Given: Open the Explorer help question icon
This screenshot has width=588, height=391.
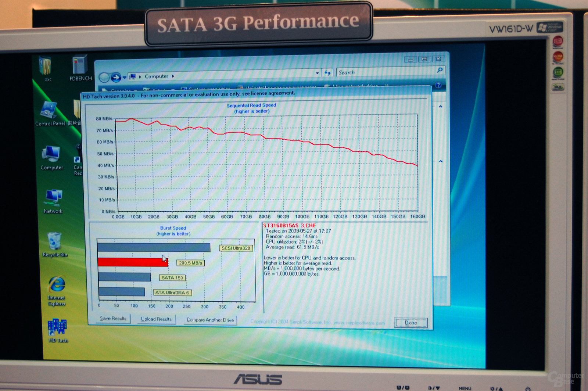Looking at the screenshot, I should click(x=438, y=85).
